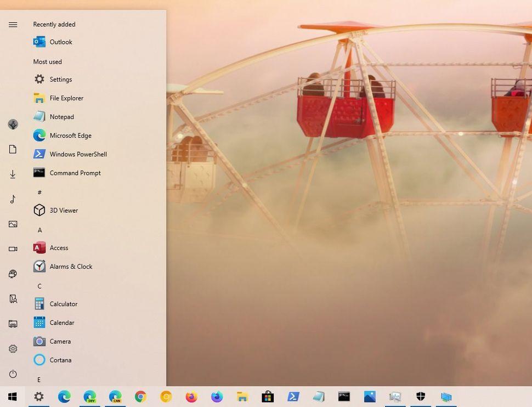Launch Firefox from the taskbar
Screen dimensions: 532x407
coord(191,397)
